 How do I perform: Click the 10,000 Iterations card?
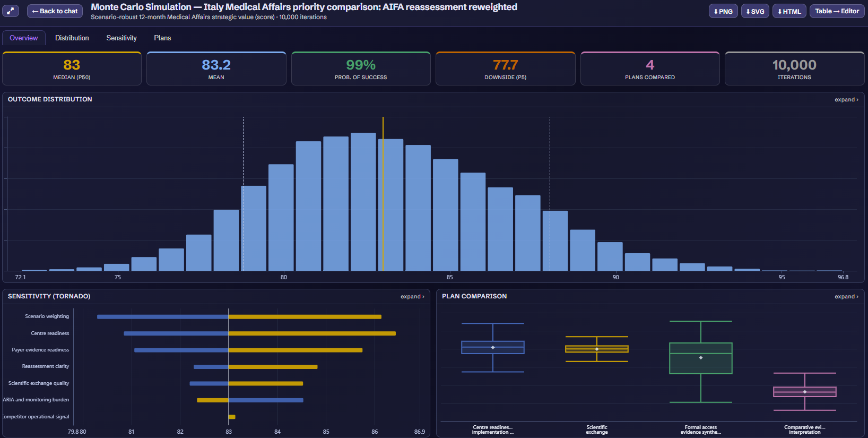coord(795,68)
